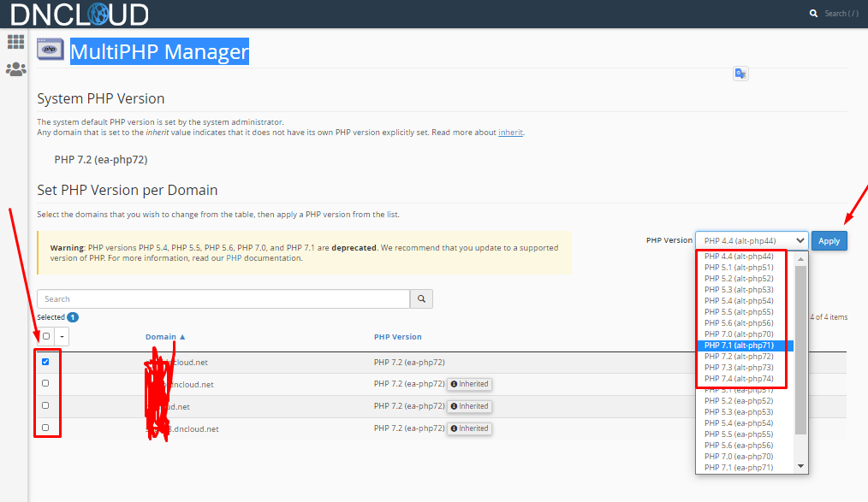Open the PHP Version dropdown
Screen dimensions: 868x502
[x=752, y=240]
